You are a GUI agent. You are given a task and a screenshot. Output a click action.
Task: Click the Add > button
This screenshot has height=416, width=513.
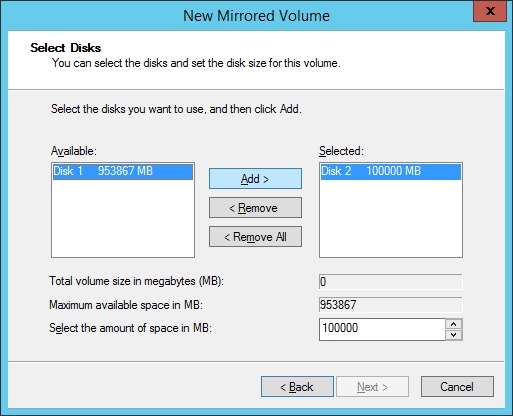255,179
